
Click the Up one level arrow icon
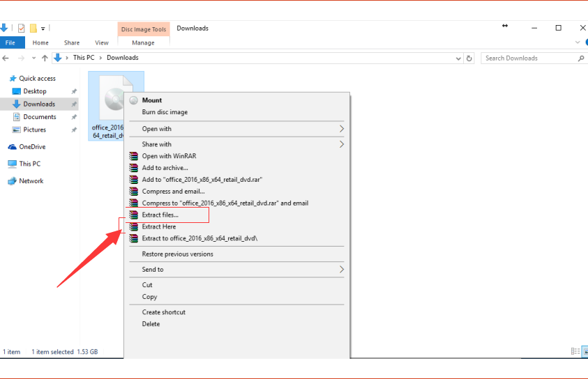pos(45,59)
